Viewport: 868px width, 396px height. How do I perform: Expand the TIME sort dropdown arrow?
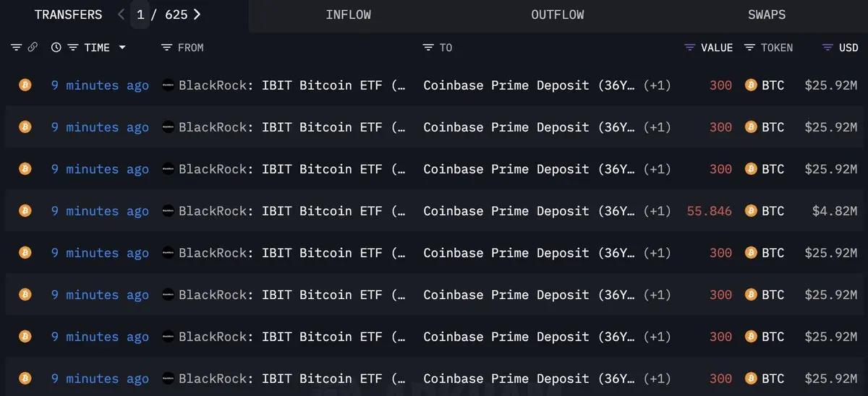(x=122, y=48)
